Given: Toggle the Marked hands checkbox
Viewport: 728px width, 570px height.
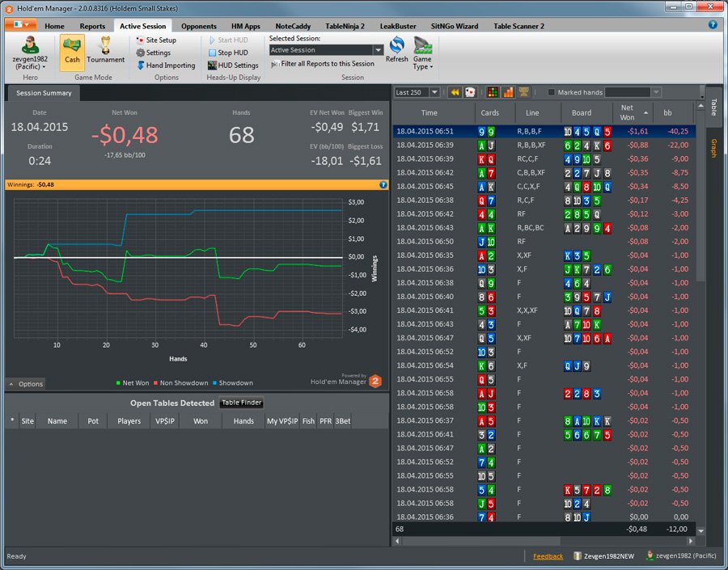Looking at the screenshot, I should pos(551,92).
